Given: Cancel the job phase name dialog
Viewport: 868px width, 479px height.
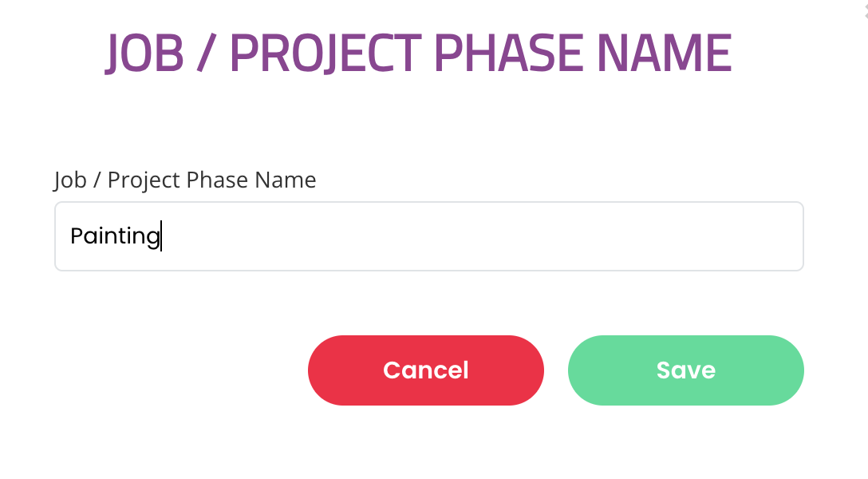Looking at the screenshot, I should coord(426,370).
